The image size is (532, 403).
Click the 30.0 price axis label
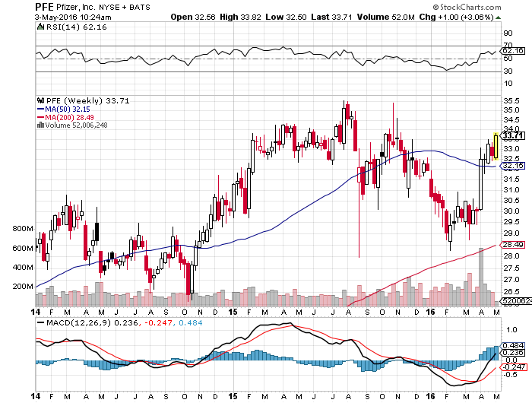pyautogui.click(x=511, y=211)
